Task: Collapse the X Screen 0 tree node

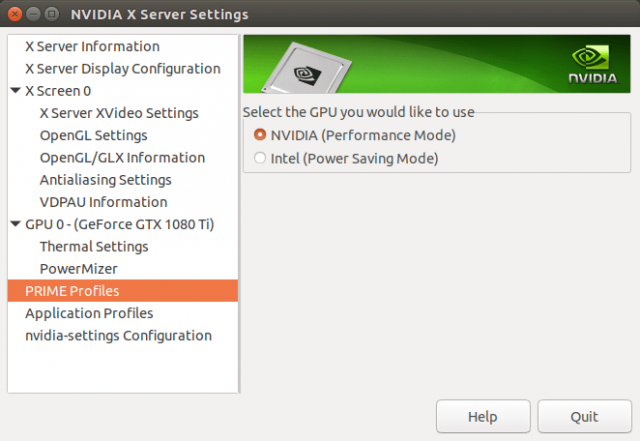Action: point(15,91)
